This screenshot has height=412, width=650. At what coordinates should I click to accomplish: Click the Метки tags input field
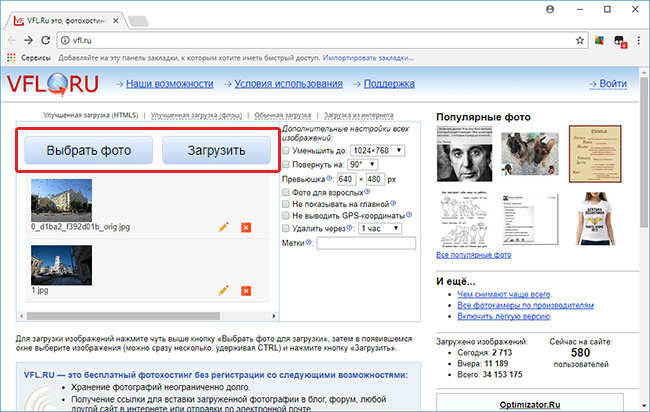[x=366, y=243]
